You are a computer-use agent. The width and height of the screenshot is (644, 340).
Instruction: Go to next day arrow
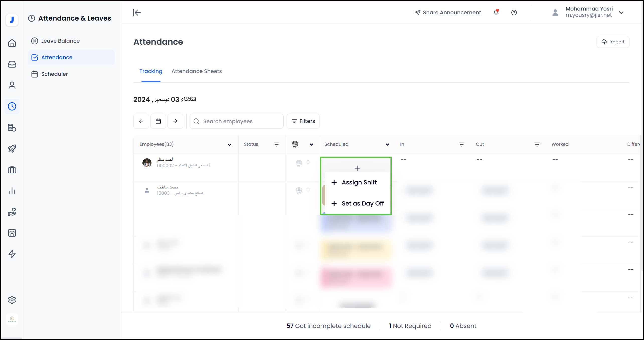[x=175, y=121]
